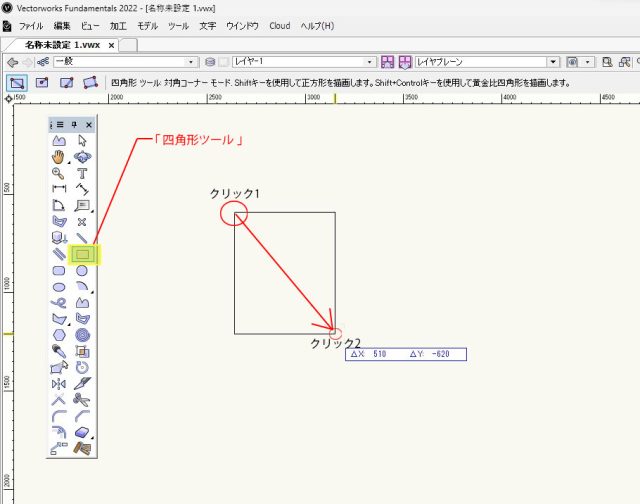Select the Scissors trim tool
The height and width of the screenshot is (504, 640).
pos(83,400)
